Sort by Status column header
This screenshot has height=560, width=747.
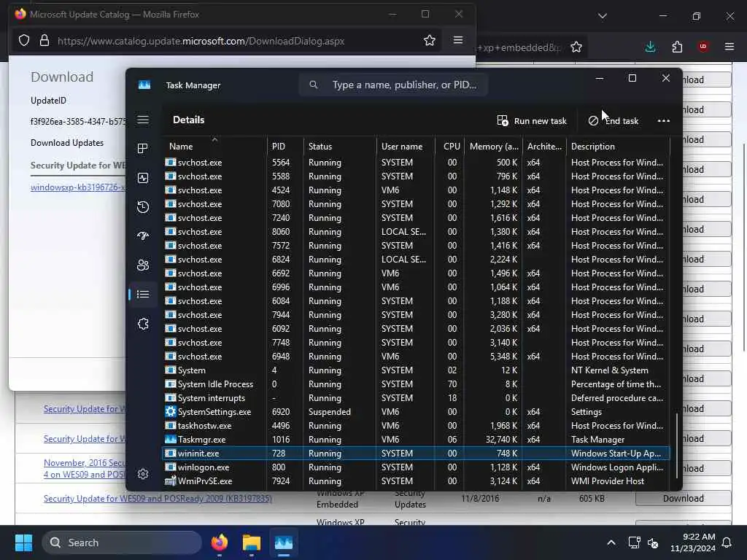[340, 146]
